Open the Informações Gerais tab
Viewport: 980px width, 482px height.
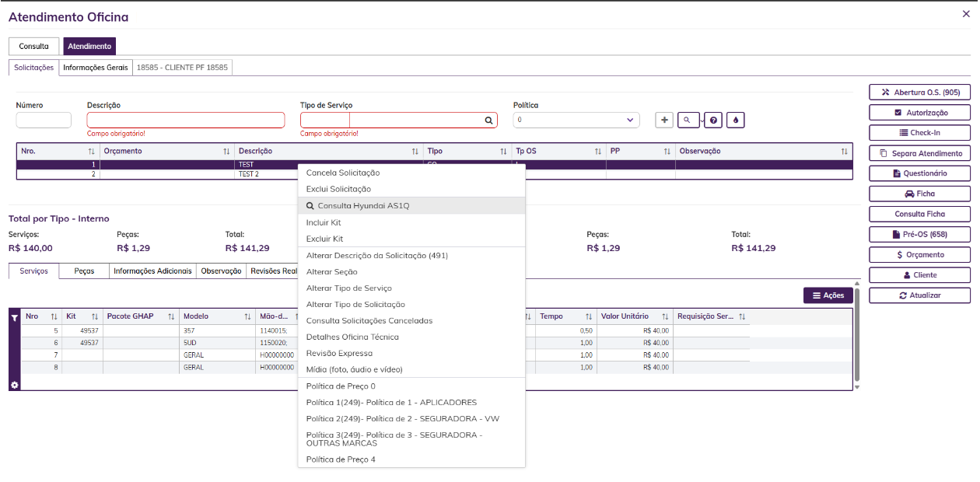96,68
